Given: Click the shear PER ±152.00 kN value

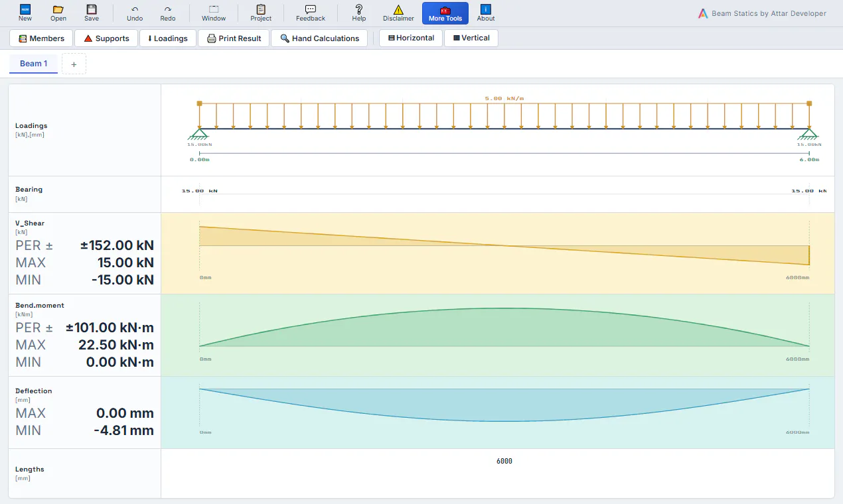Looking at the screenshot, I should click(x=117, y=245).
